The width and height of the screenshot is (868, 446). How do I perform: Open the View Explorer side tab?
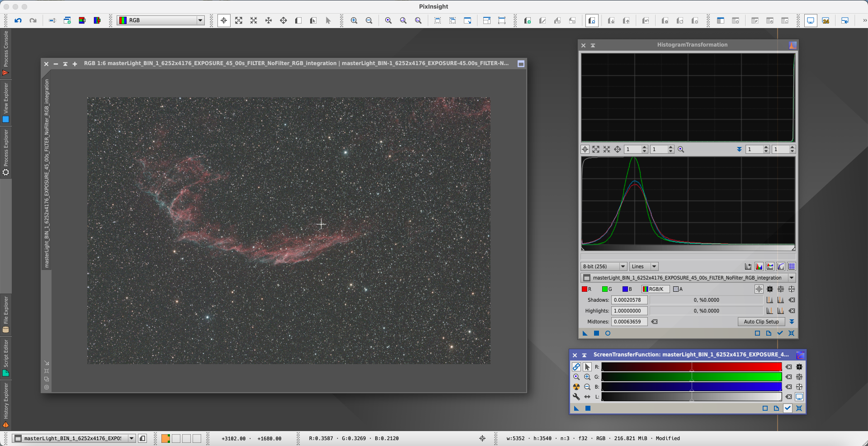[5, 102]
